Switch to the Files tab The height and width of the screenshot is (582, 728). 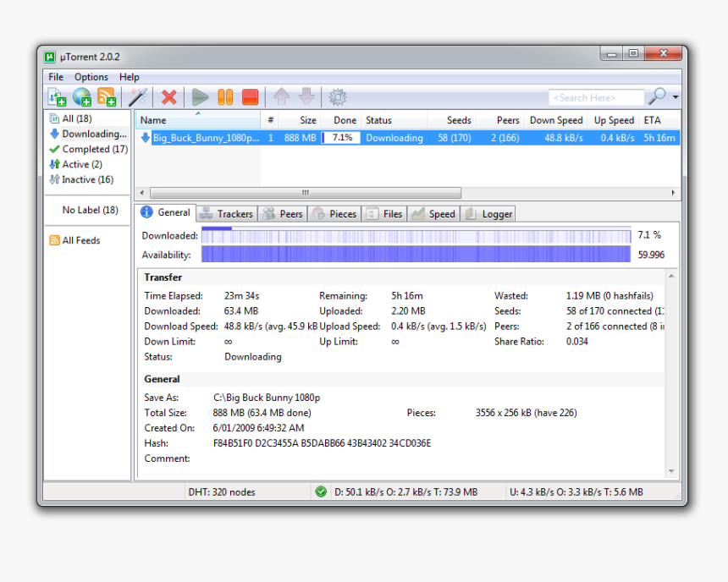(384, 214)
